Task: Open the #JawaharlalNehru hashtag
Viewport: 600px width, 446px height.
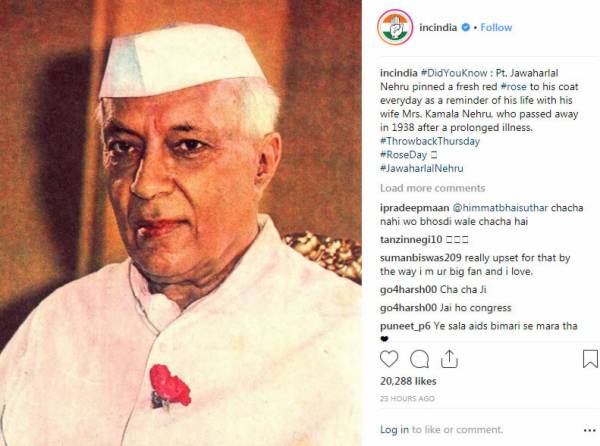Action: [x=422, y=168]
